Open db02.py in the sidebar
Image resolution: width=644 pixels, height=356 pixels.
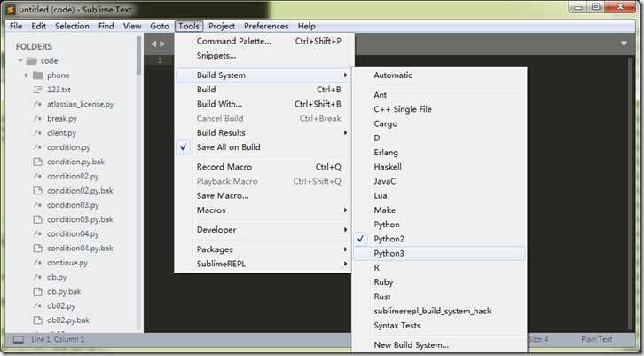pos(61,306)
